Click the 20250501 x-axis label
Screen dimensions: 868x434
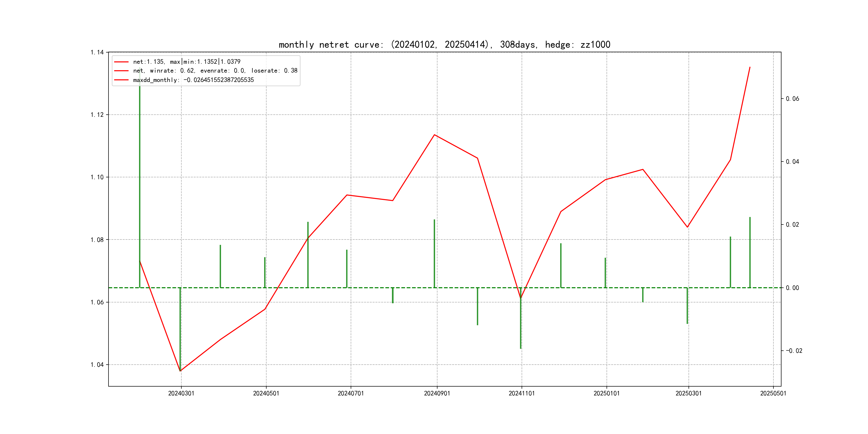click(773, 393)
